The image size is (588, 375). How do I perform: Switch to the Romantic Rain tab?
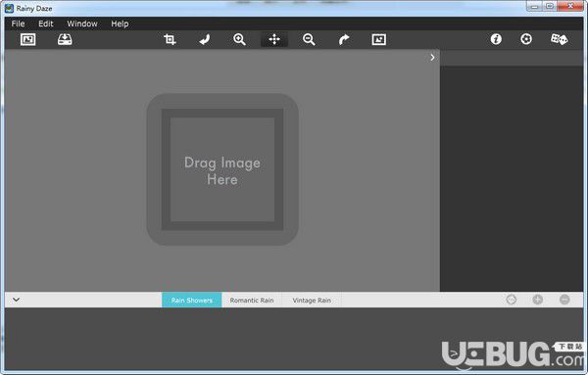coord(252,300)
